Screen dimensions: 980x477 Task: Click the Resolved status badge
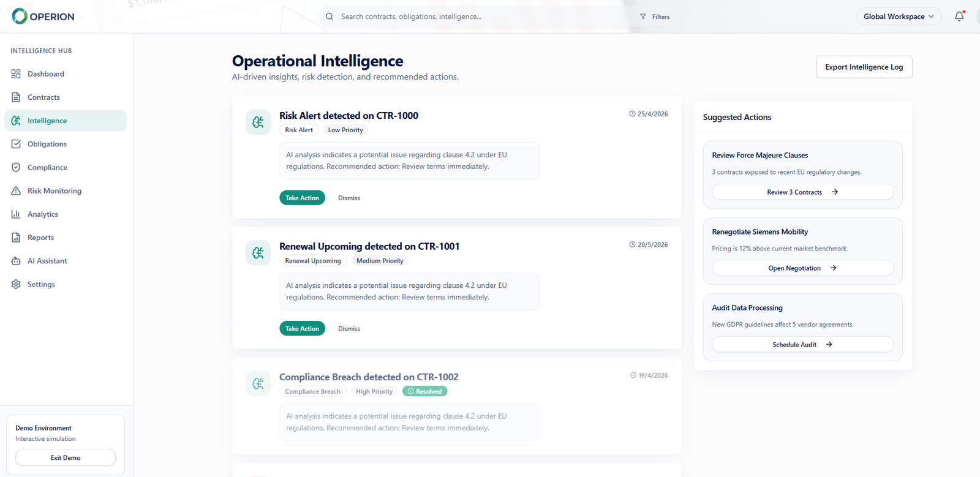(424, 391)
